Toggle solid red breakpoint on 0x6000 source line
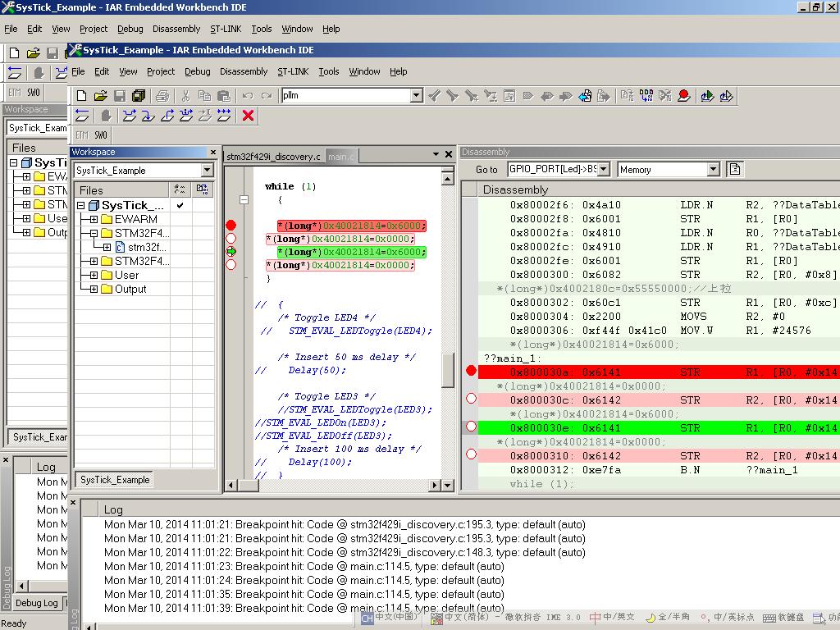This screenshot has height=630, width=840. click(231, 225)
